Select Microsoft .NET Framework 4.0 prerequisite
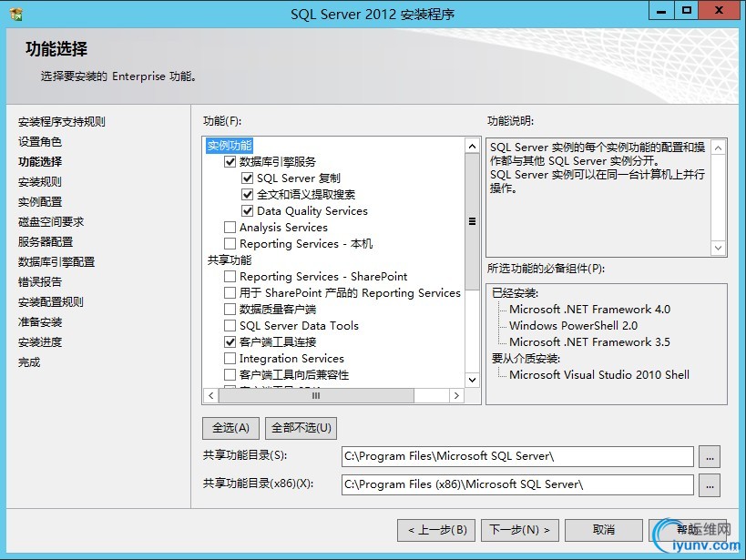Screen dimensions: 746x560 point(589,310)
